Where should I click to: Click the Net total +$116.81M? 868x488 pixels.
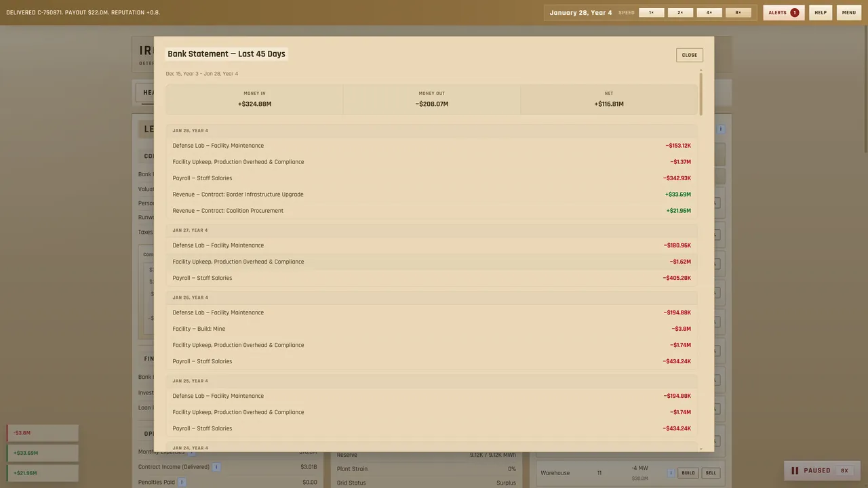coord(609,104)
